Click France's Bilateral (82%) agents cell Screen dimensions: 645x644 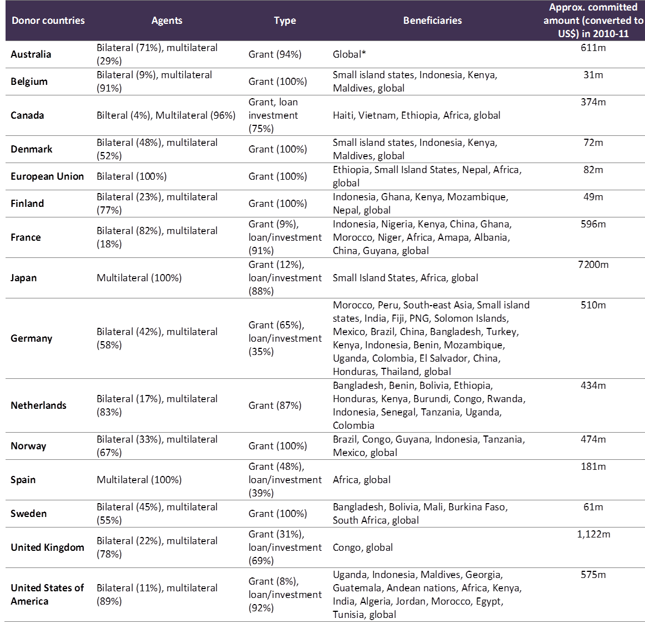157,237
